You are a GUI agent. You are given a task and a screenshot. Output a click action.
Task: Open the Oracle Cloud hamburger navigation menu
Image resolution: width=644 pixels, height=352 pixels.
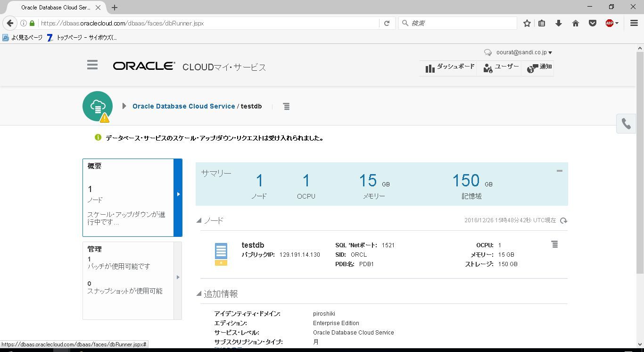(92, 65)
